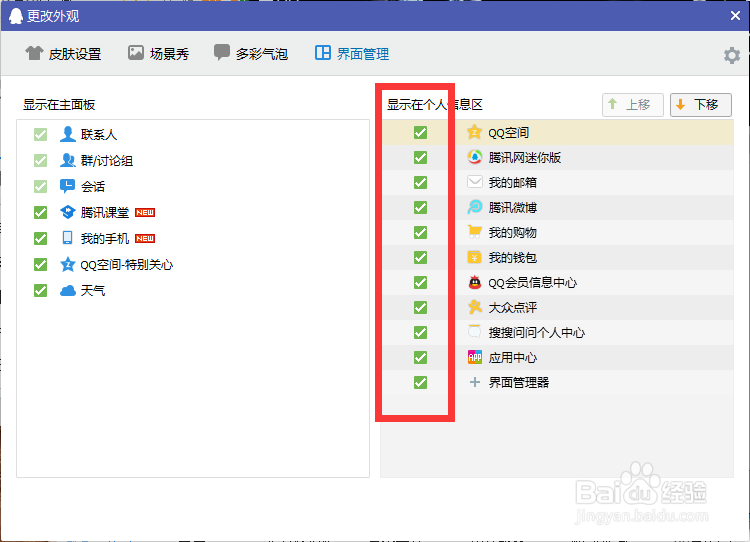Click the 我的手机 phone icon
The image size is (750, 542).
pyautogui.click(x=67, y=238)
